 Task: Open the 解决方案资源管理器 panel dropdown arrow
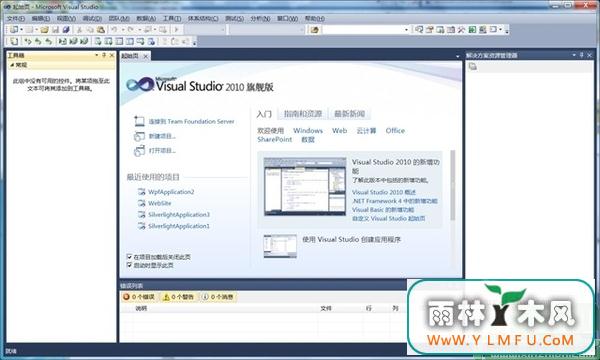click(574, 55)
